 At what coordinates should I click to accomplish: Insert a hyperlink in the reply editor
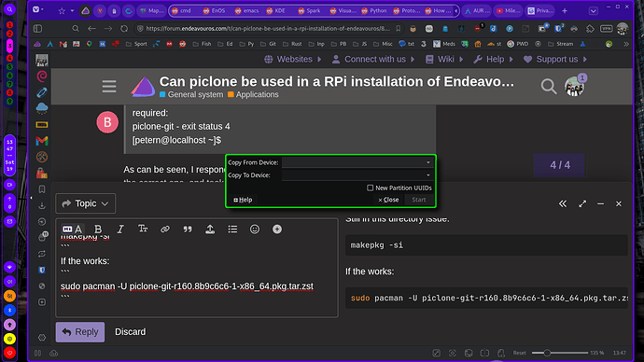[165, 229]
